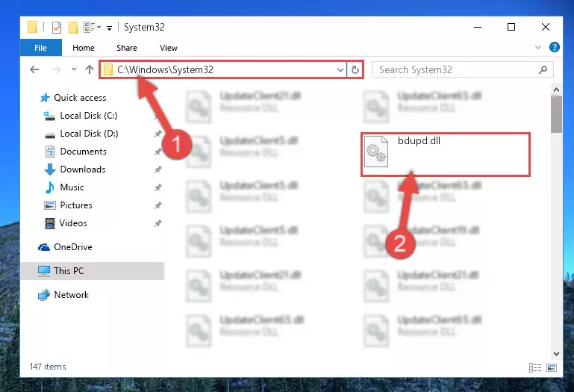Click the pin icon next to Downloads

(157, 169)
